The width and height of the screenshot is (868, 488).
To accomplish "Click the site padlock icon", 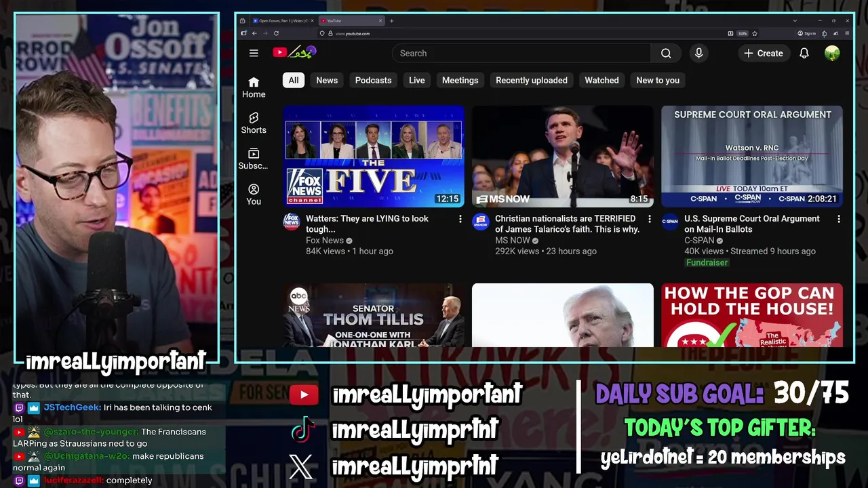I will [331, 33].
